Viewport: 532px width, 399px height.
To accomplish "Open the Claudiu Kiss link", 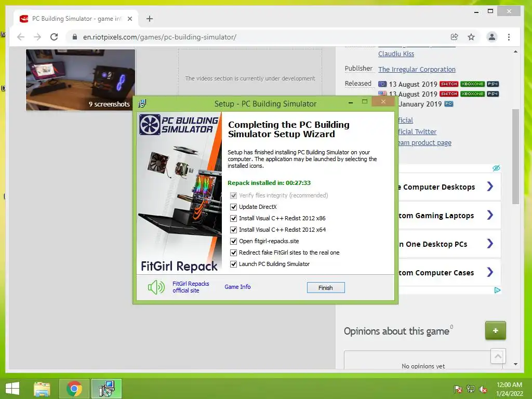I will pos(396,54).
